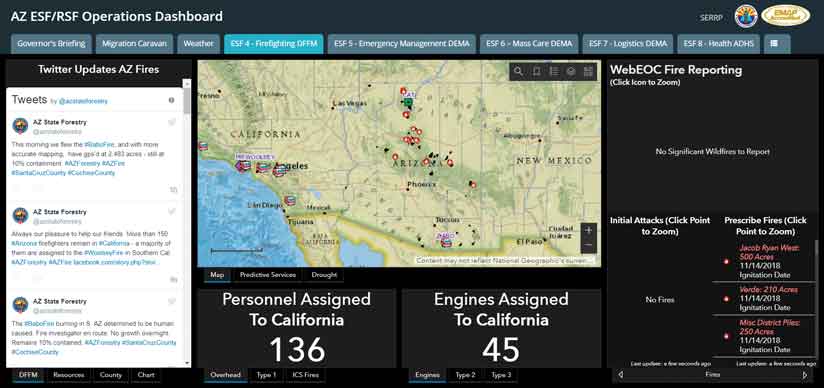Open the map layers panel
This screenshot has width=824, height=388.
point(571,72)
